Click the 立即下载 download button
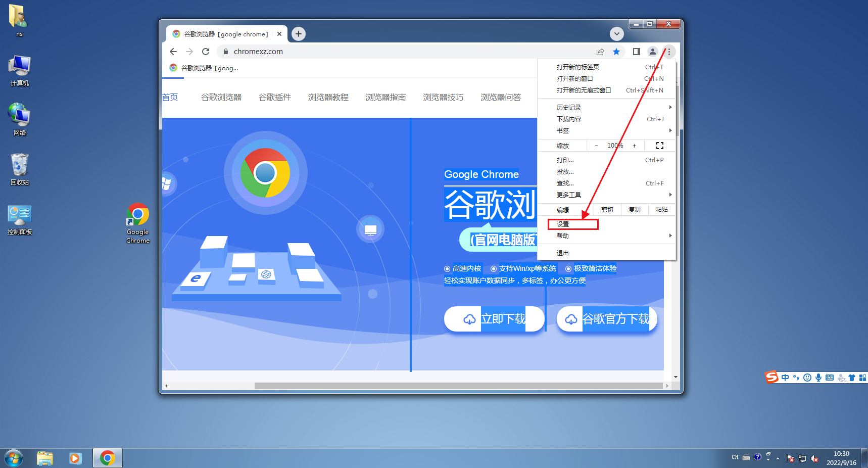 [x=494, y=319]
